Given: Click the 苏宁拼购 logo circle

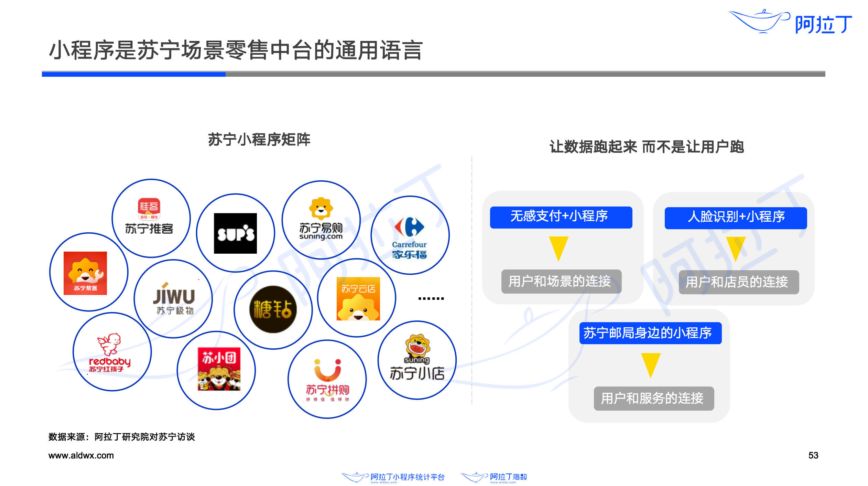Looking at the screenshot, I should point(327,379).
